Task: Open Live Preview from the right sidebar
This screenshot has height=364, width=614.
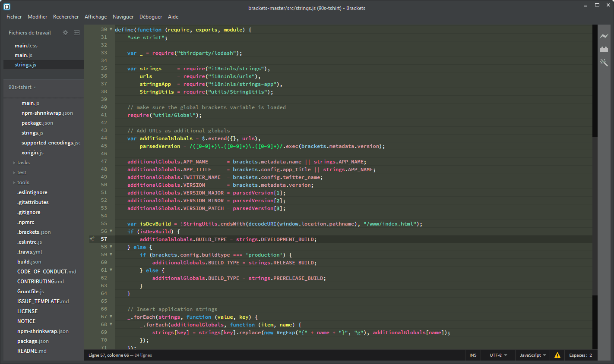Action: (x=604, y=37)
